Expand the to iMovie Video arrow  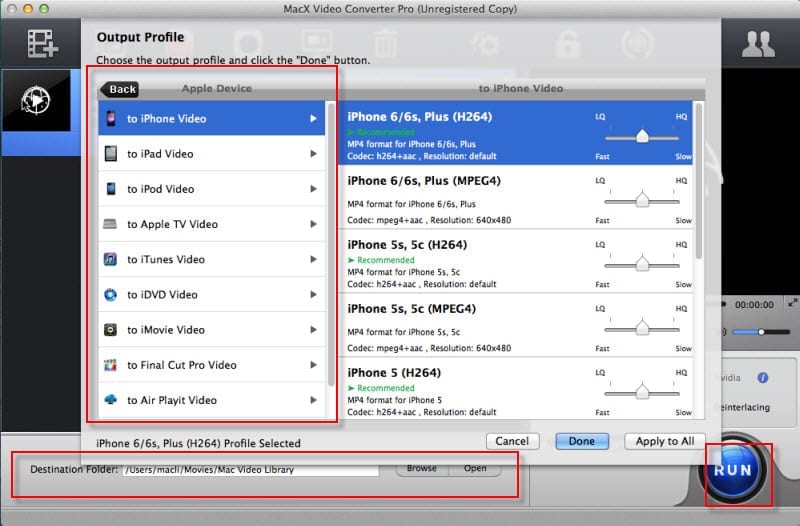click(313, 330)
